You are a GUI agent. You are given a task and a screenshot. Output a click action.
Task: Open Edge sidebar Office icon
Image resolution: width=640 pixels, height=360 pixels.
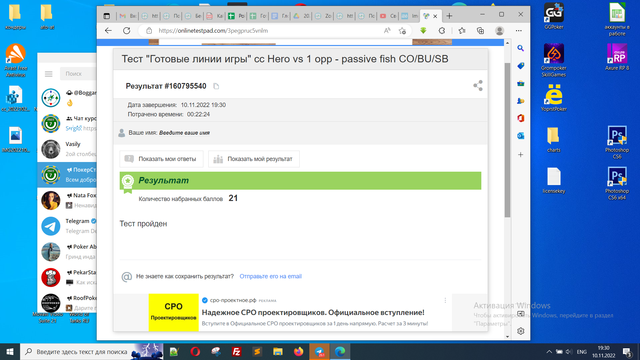point(520,118)
